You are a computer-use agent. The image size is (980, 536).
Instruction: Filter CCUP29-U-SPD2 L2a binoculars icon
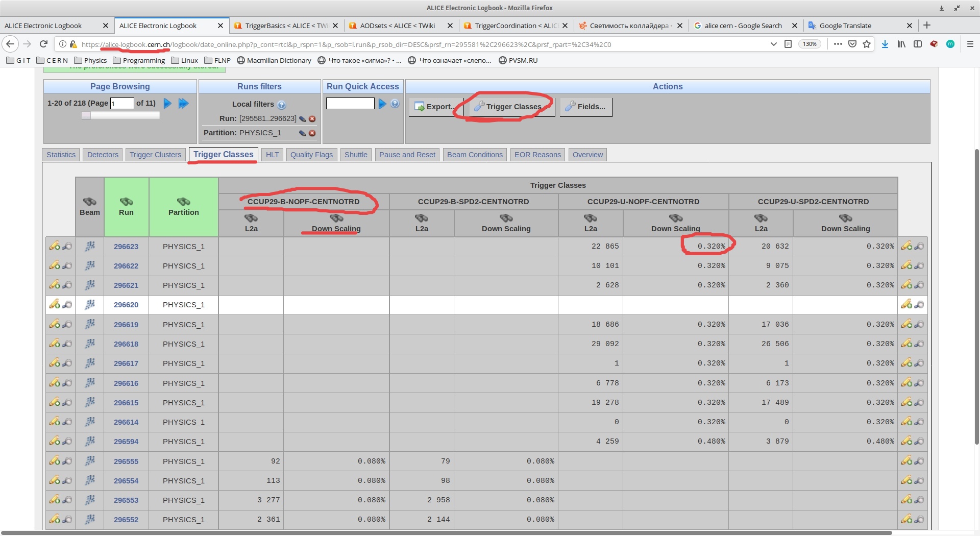(x=761, y=218)
